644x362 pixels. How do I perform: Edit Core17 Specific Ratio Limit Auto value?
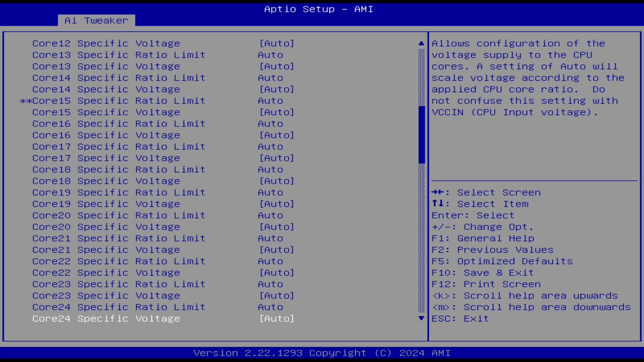[271, 147]
